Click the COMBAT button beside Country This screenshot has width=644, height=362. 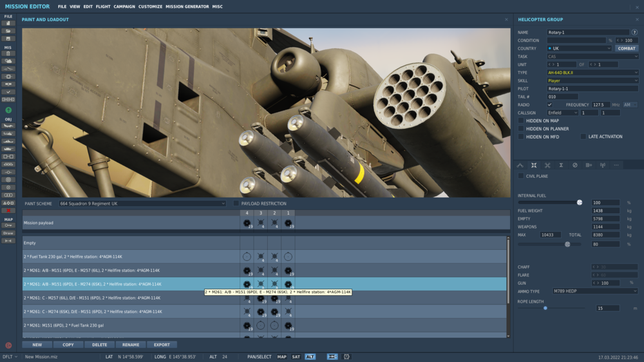627,48
